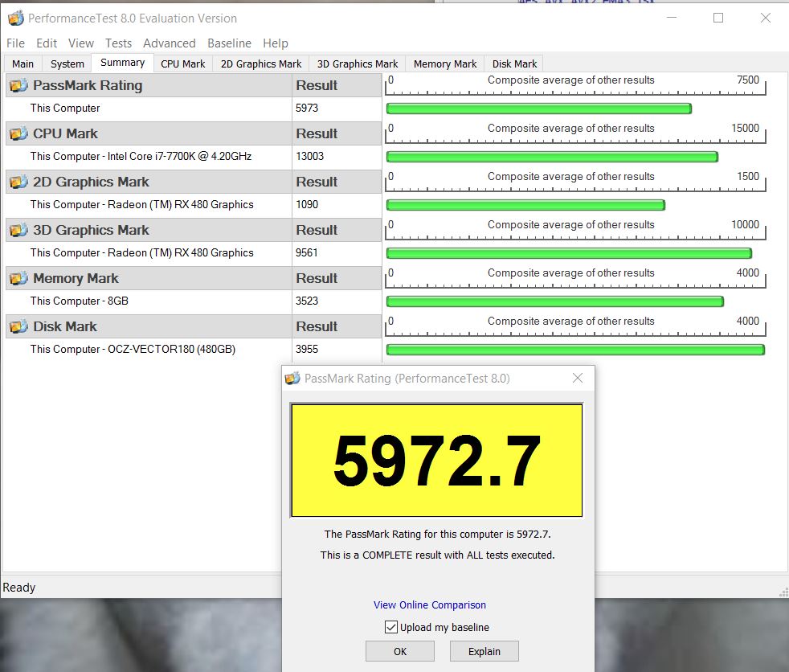Image resolution: width=789 pixels, height=672 pixels.
Task: Click the green Disk Mark result bar
Action: pyautogui.click(x=574, y=350)
